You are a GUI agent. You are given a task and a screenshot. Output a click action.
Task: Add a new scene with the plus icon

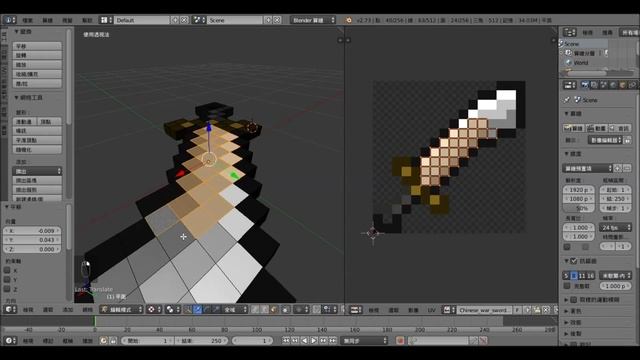[x=268, y=20]
